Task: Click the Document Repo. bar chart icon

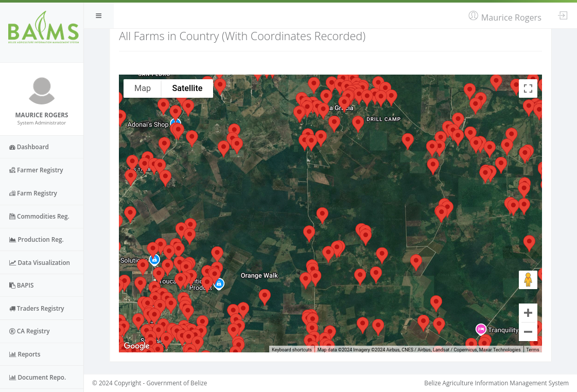Action: coord(12,378)
